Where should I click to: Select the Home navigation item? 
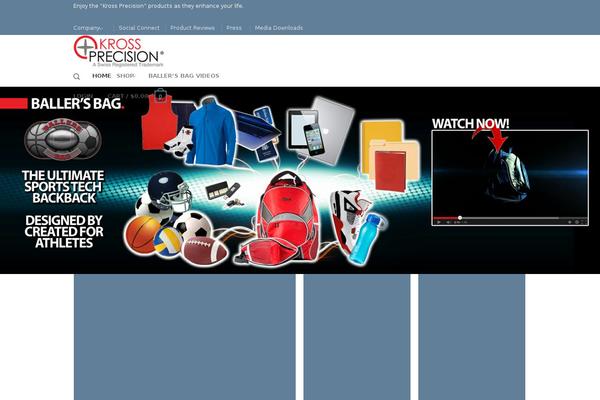click(x=101, y=76)
